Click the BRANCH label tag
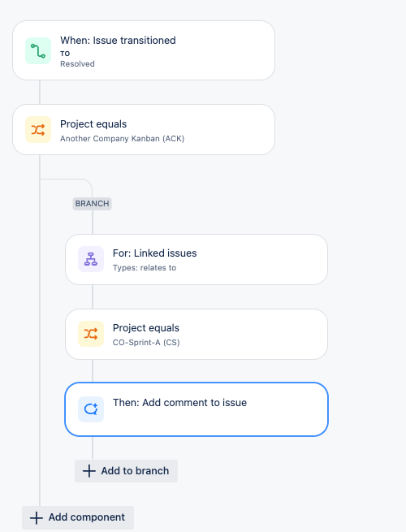This screenshot has width=406, height=532. [93, 204]
